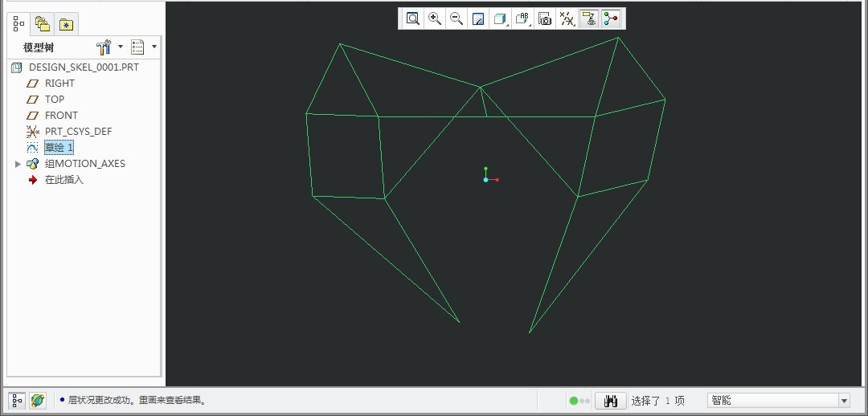The width and height of the screenshot is (868, 416).
Task: Open the datum display filters dropdown
Action: pos(567,18)
